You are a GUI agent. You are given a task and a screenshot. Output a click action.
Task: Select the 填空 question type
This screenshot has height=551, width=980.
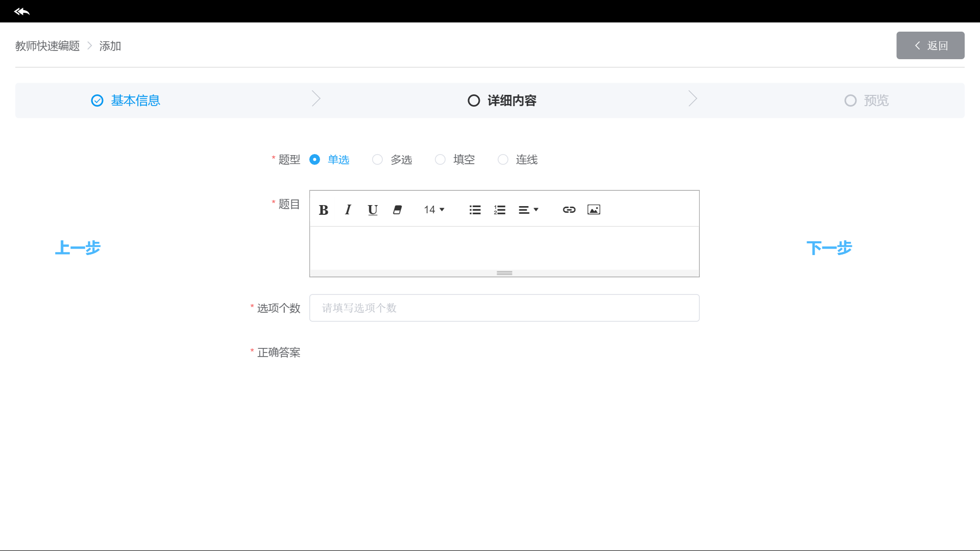[440, 160]
